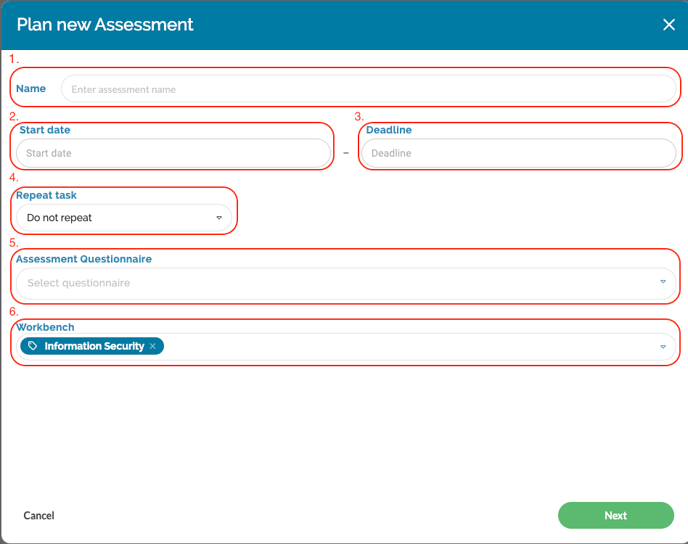This screenshot has height=544, width=688.
Task: Click the Workbench label
Action: coord(45,327)
